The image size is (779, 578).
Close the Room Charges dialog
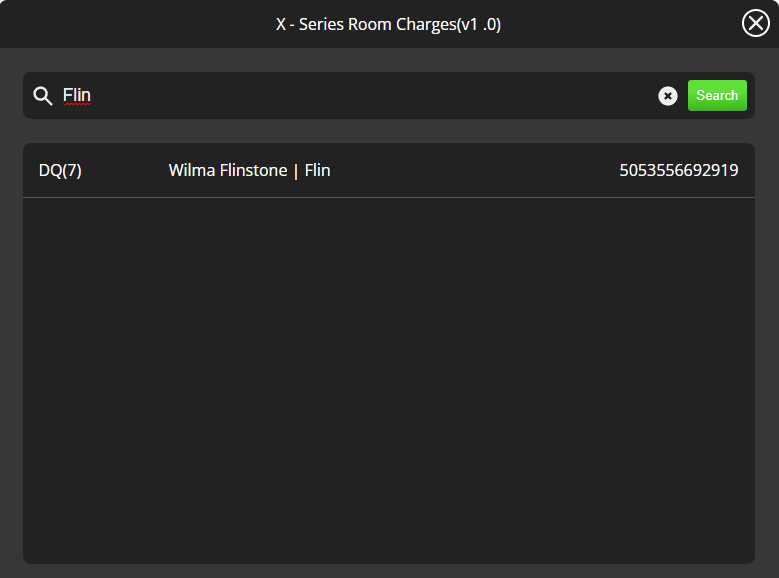click(x=756, y=23)
